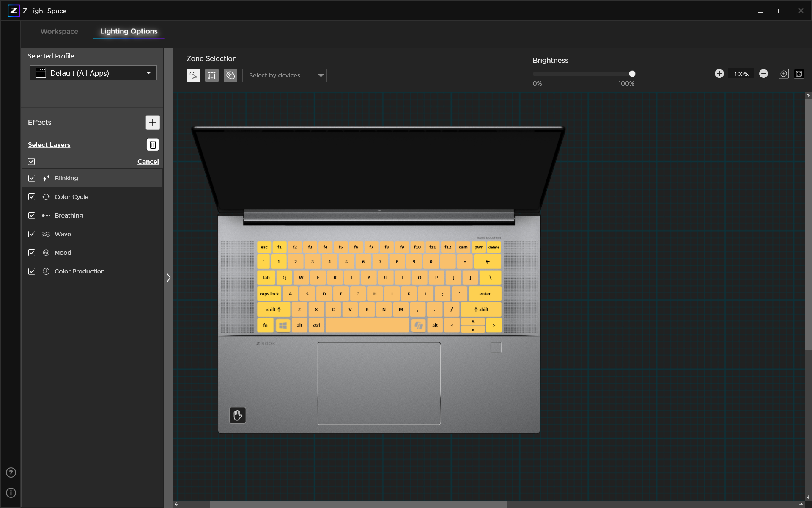812x508 pixels.
Task: Switch to the Lighting Options tab
Action: pyautogui.click(x=129, y=31)
